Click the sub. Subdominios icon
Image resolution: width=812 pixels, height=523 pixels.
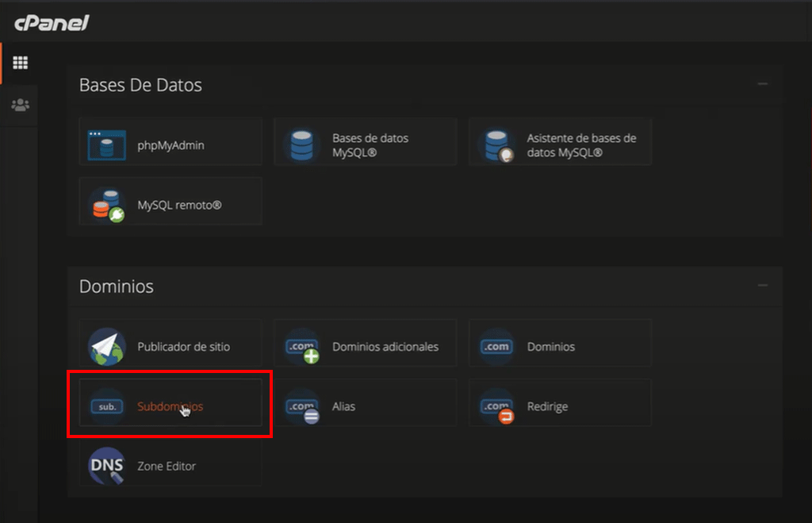click(x=107, y=406)
